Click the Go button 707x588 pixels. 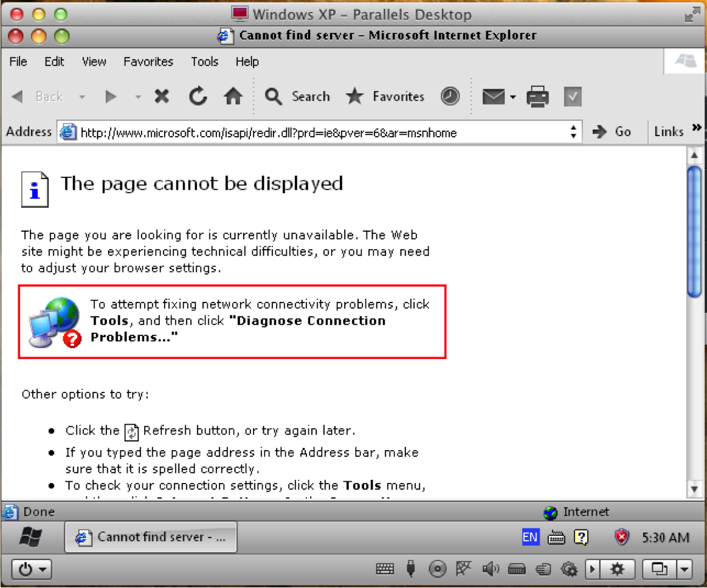(612, 132)
